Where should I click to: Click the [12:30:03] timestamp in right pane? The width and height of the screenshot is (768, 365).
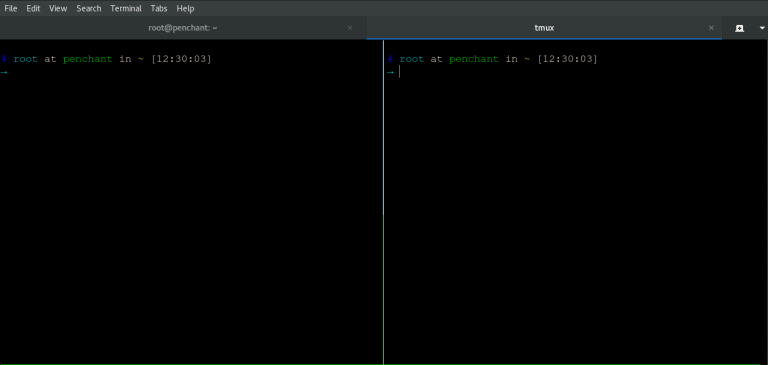(x=567, y=59)
